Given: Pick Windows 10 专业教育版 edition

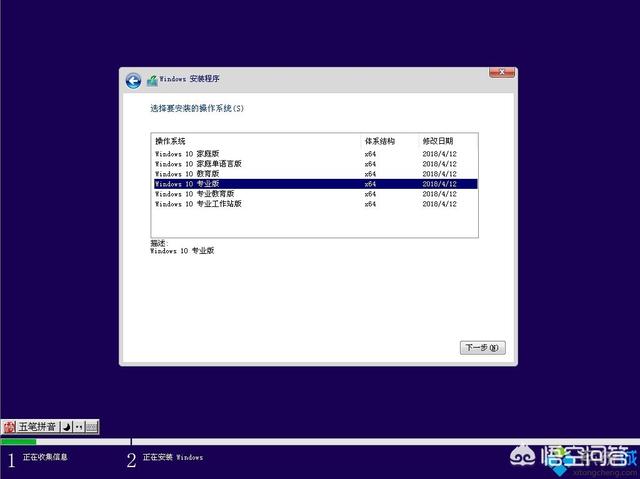Looking at the screenshot, I should [x=316, y=194].
